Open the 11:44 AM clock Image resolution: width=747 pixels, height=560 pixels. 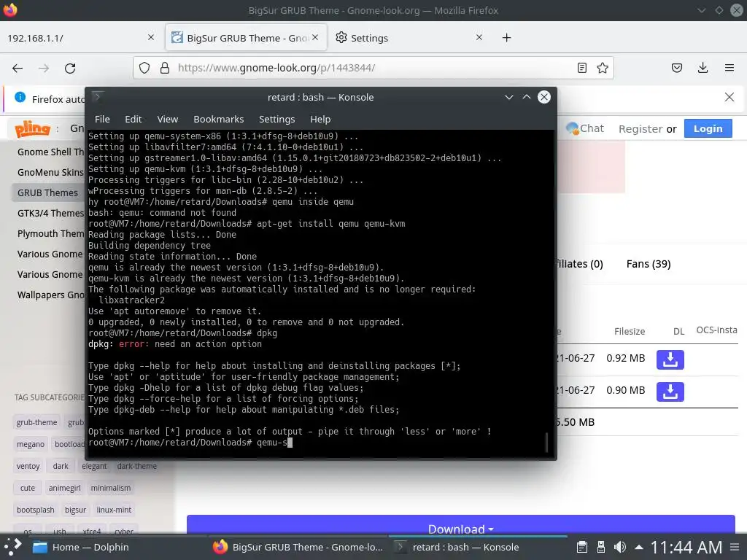point(686,547)
